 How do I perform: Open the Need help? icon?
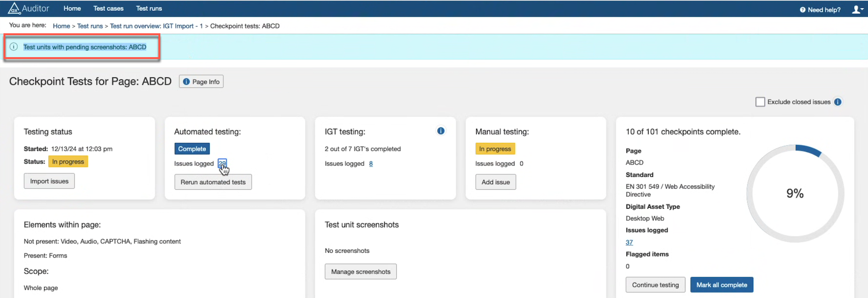pyautogui.click(x=802, y=10)
